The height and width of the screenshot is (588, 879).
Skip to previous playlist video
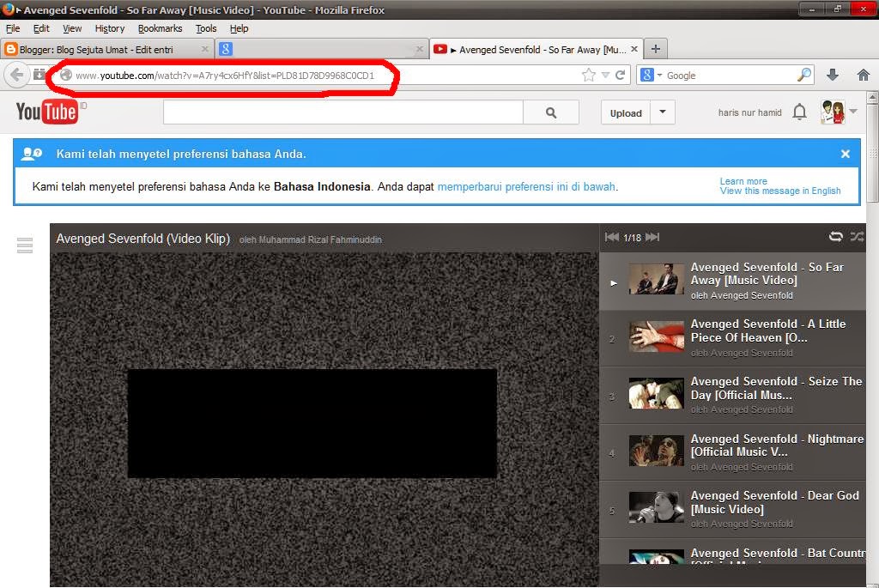(611, 238)
